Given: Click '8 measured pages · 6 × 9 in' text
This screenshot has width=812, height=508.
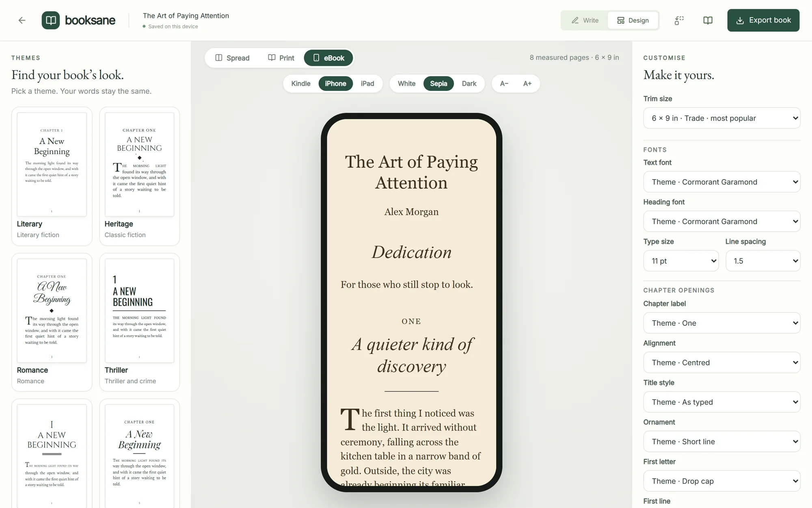Looking at the screenshot, I should [574, 57].
